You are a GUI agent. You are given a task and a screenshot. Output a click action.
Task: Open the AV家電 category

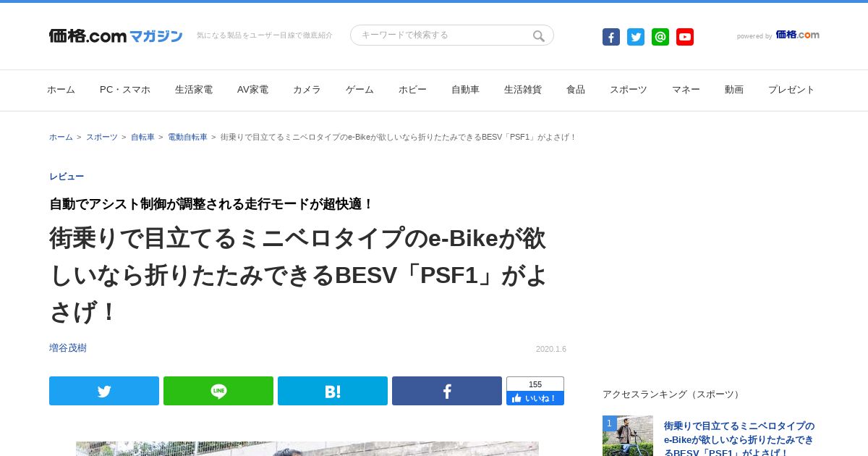coord(253,90)
